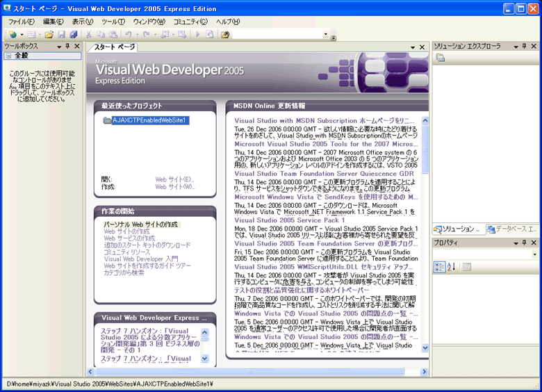The image size is (542, 392).
Task: Open the Undo history dropdown arrow
Action: point(137,35)
